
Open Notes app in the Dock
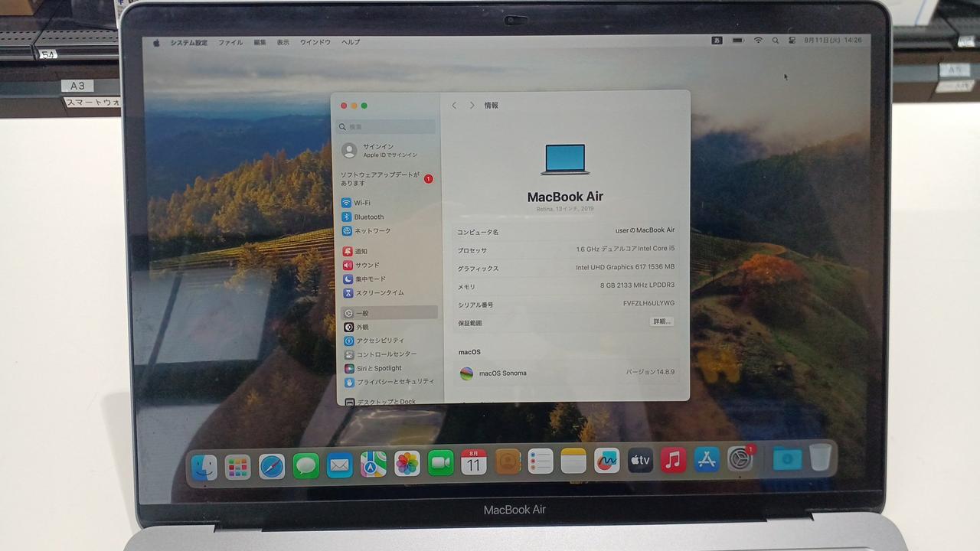(573, 461)
